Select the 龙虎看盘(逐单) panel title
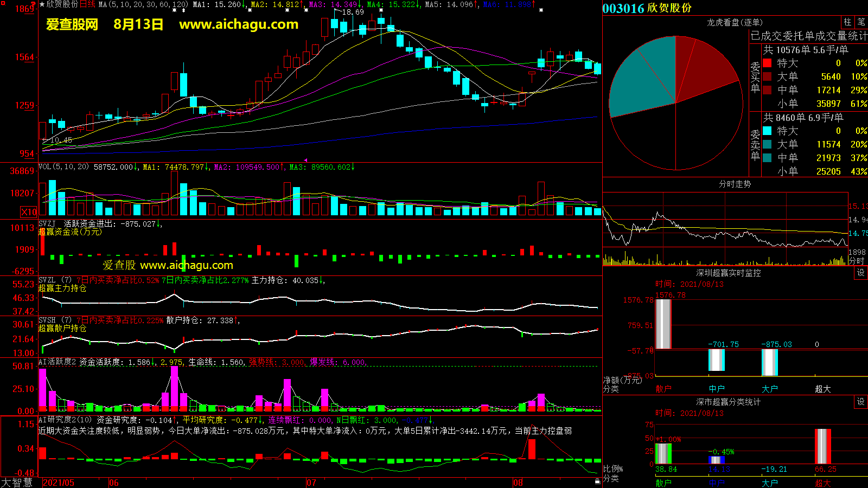This screenshot has width=868, height=488. coord(735,22)
